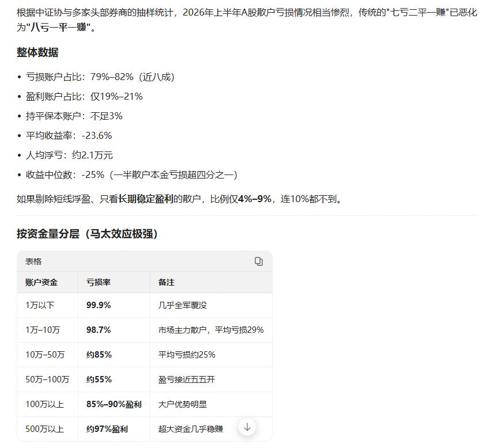Click the bold 八亏一平一赚 phrase

(x=58, y=27)
